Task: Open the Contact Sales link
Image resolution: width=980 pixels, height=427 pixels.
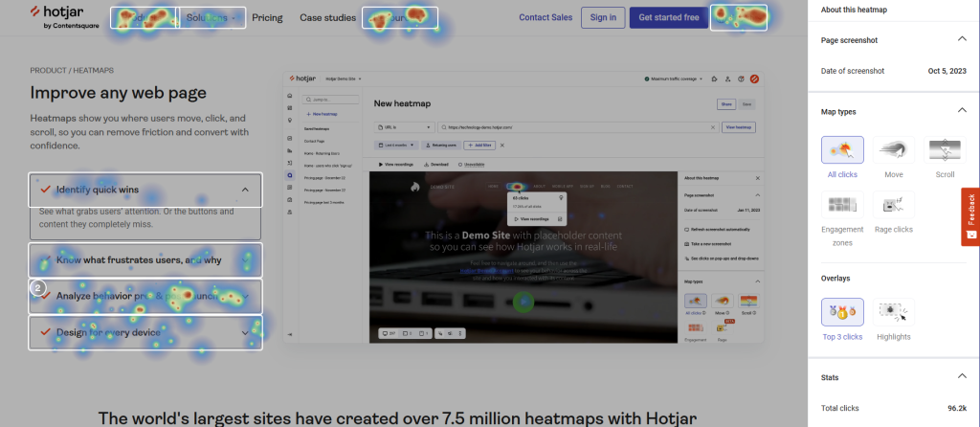Action: [546, 17]
